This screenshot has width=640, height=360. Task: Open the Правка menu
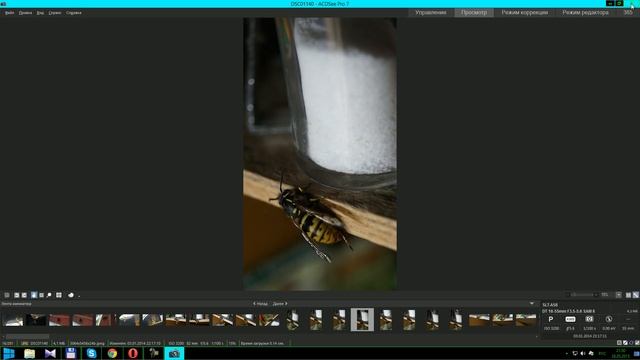[x=25, y=13]
